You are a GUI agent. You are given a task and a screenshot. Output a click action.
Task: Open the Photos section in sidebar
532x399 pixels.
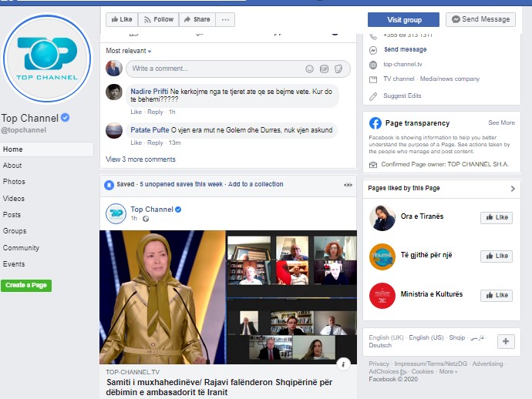pyautogui.click(x=14, y=182)
